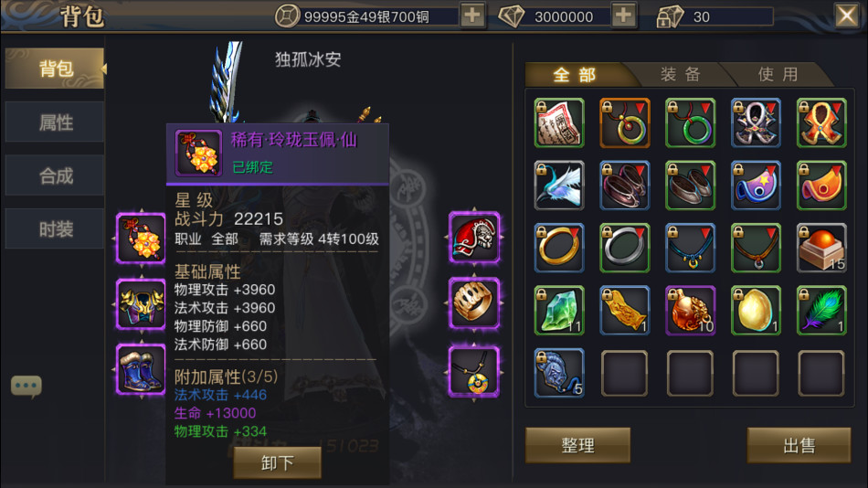The height and width of the screenshot is (488, 868).
Task: Open the chat bubble icon
Action: coord(26,386)
